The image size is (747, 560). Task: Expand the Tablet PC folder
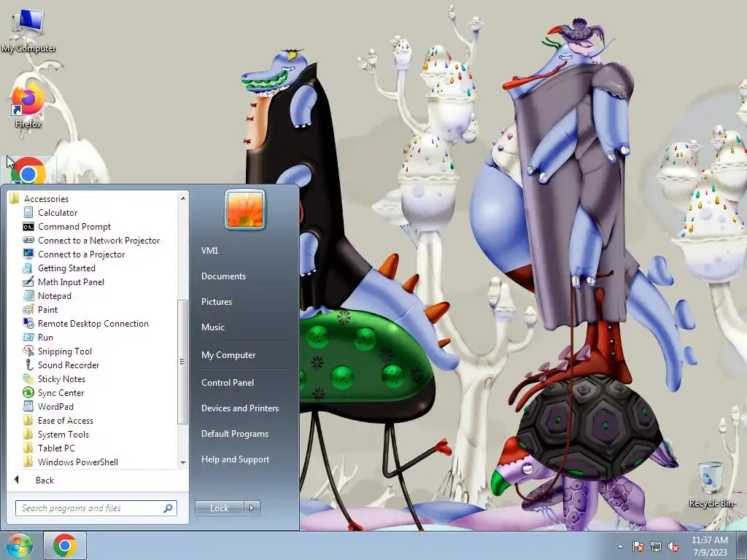click(56, 448)
